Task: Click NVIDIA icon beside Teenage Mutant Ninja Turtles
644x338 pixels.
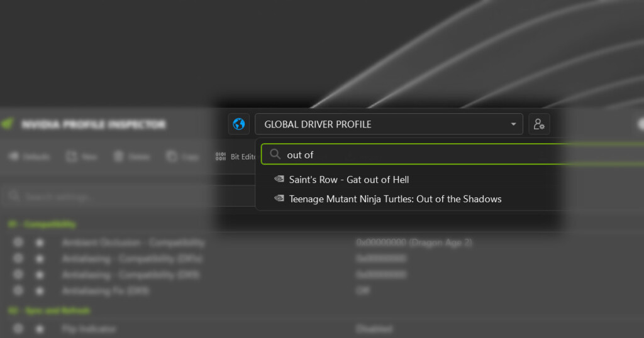Action: (279, 198)
